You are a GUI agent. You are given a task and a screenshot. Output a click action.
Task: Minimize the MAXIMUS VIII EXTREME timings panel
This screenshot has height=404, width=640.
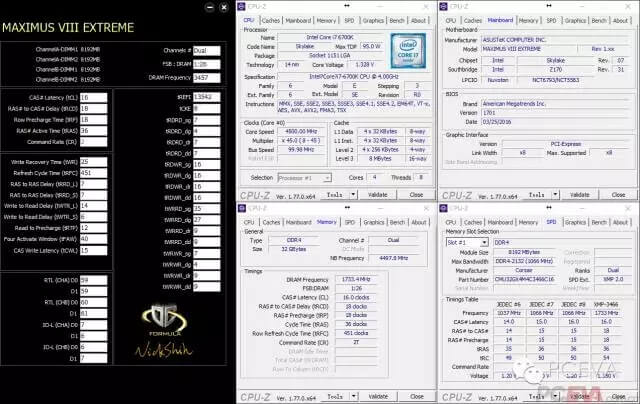click(x=211, y=7)
